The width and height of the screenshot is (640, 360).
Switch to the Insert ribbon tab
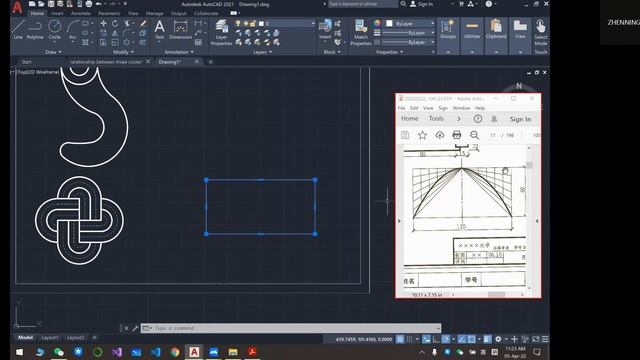[57, 13]
